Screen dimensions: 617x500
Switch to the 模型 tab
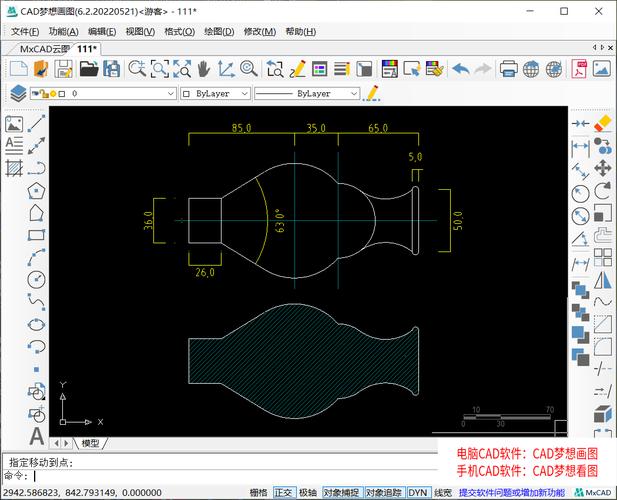coord(91,443)
